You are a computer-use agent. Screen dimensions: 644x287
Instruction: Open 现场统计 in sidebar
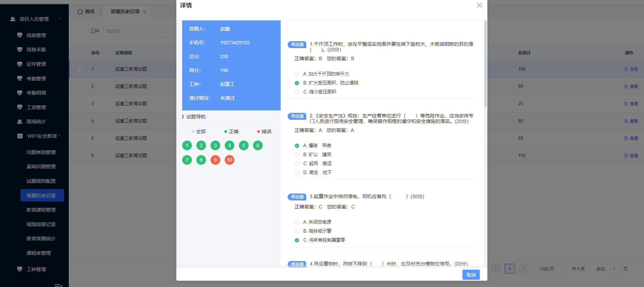coord(36,122)
